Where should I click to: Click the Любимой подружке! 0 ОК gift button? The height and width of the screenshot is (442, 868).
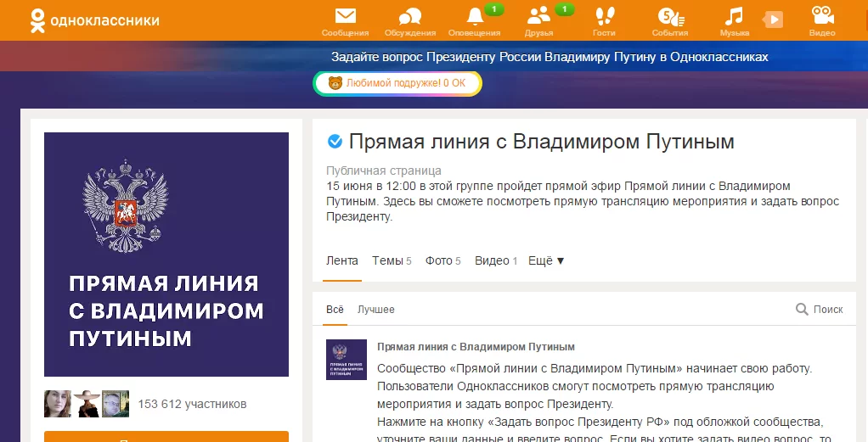397,83
